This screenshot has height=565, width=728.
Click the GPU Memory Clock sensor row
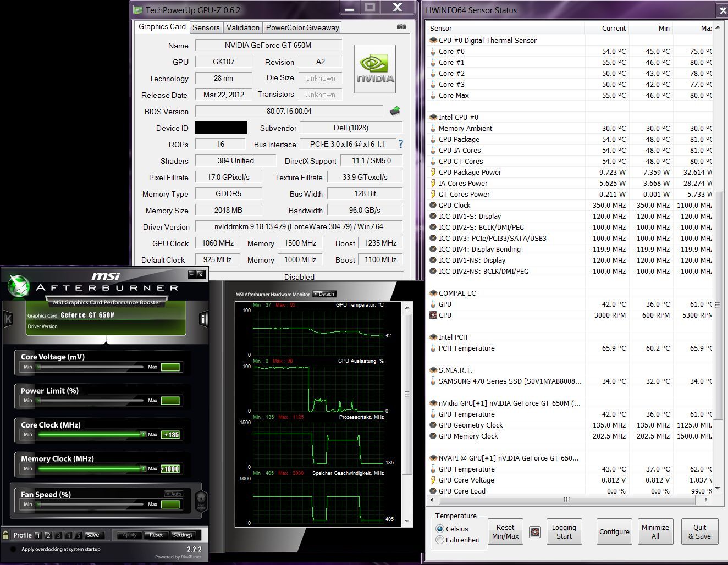click(570, 436)
